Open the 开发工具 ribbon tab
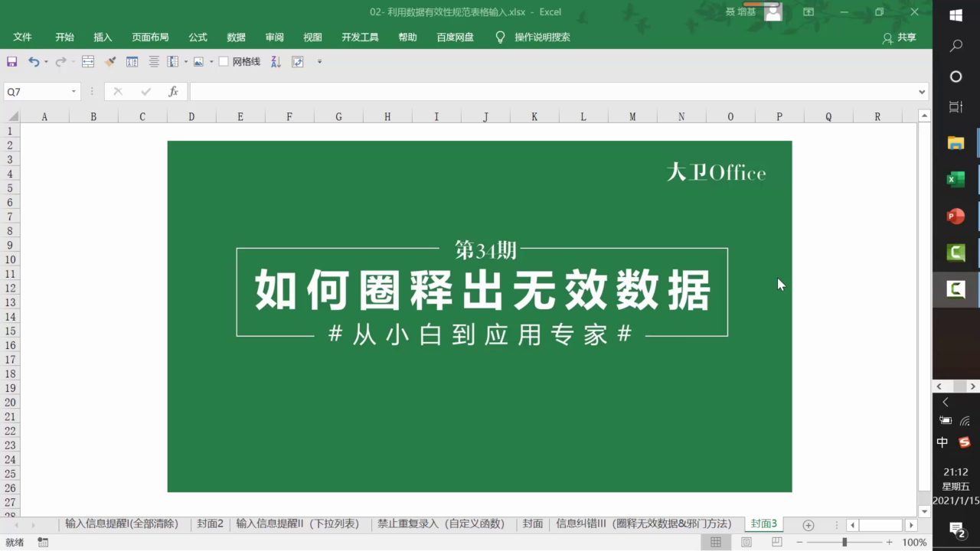 [360, 37]
